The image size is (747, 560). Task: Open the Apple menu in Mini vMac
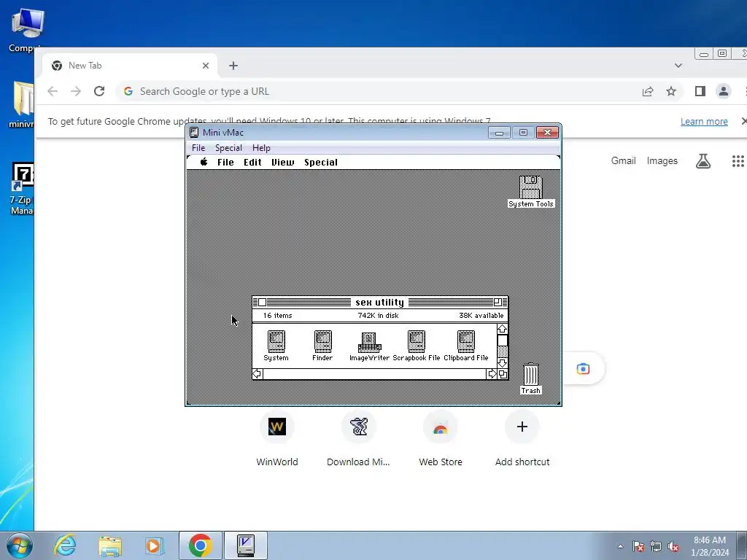click(204, 162)
